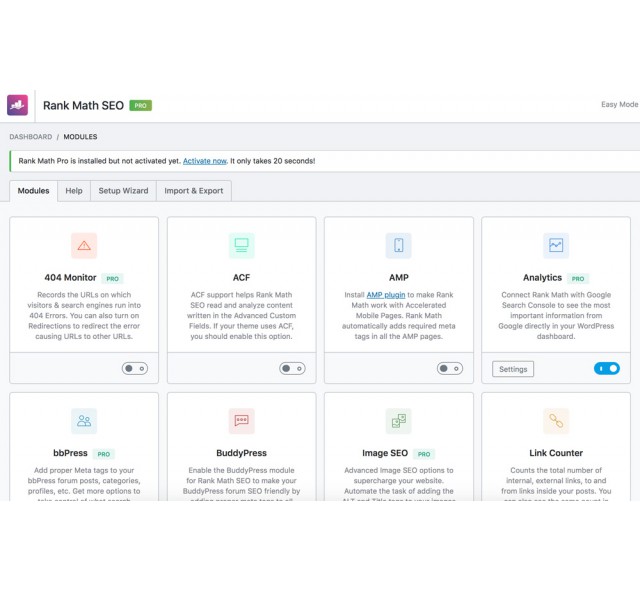Click the Analytics chart icon
The width and height of the screenshot is (640, 590).
tap(556, 246)
